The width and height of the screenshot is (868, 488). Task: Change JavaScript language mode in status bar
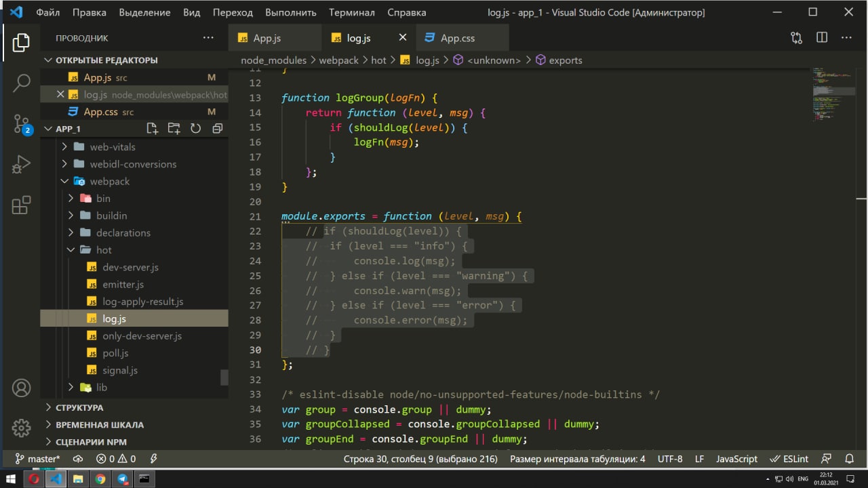(x=736, y=459)
